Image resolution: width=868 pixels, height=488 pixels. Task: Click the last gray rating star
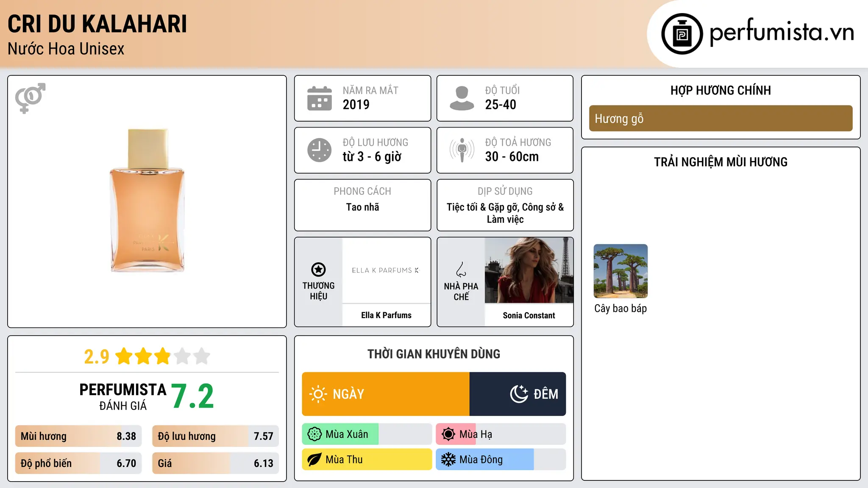click(202, 356)
